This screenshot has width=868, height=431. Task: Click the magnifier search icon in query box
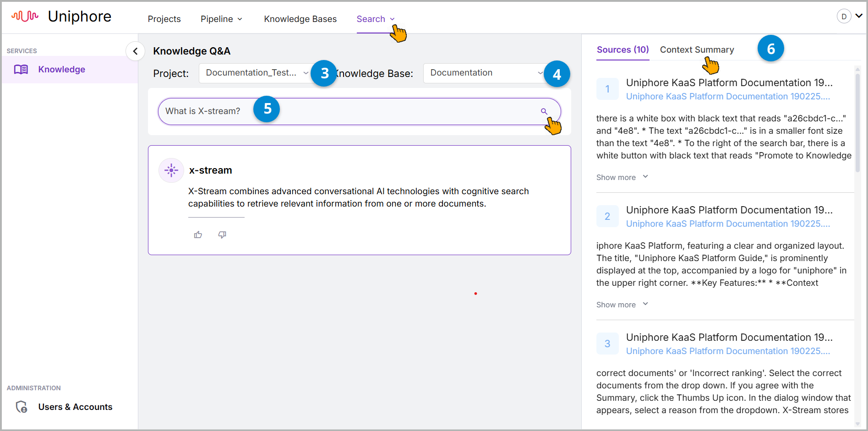[544, 111]
